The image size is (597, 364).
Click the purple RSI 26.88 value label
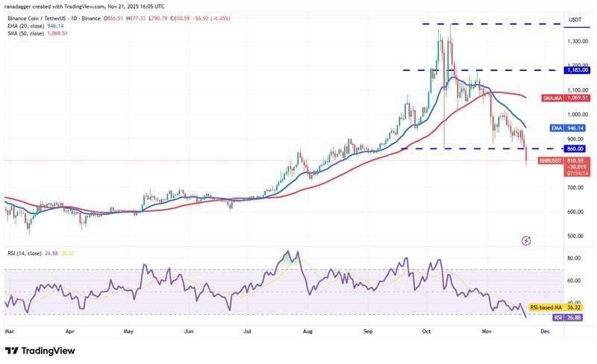565,316
